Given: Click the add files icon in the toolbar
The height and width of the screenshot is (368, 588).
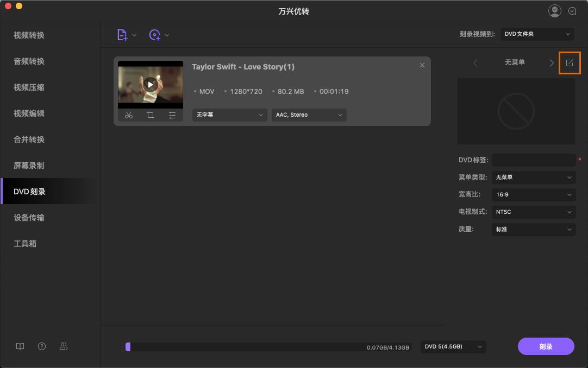Looking at the screenshot, I should (x=123, y=34).
